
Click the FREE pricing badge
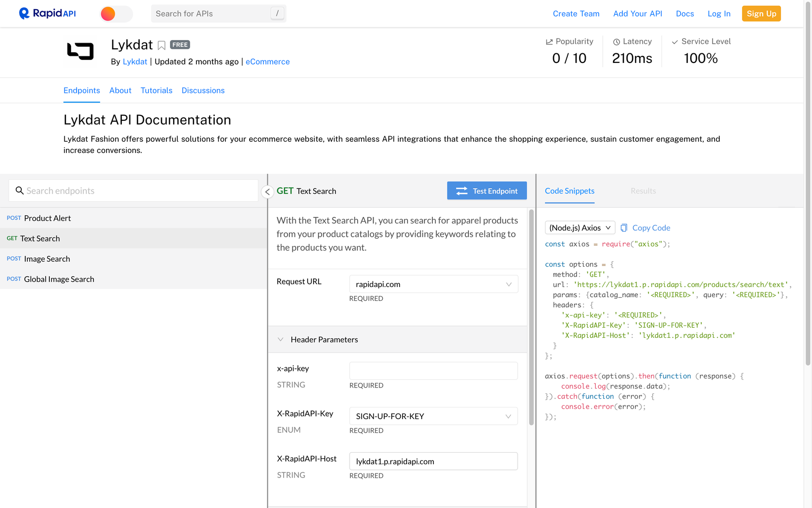tap(180, 45)
